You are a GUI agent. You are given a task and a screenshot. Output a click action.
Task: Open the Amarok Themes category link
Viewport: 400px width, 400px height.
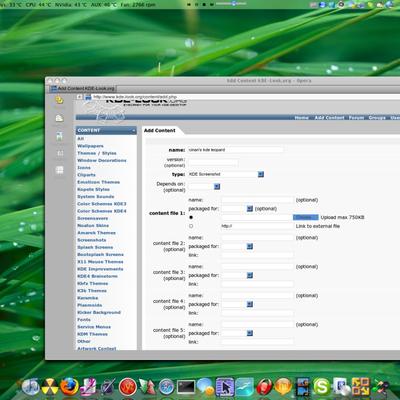[96, 233]
